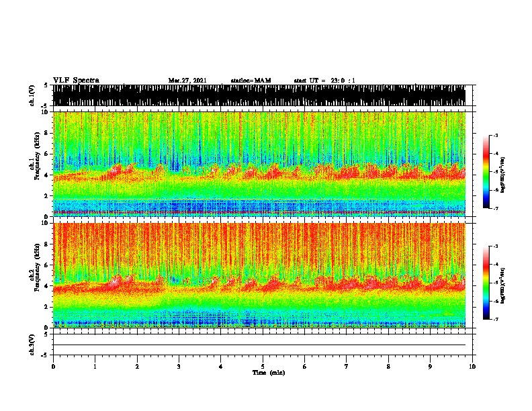The width and height of the screenshot is (532, 411).
Task: Click time axis tick label "1"
Action: click(95, 367)
